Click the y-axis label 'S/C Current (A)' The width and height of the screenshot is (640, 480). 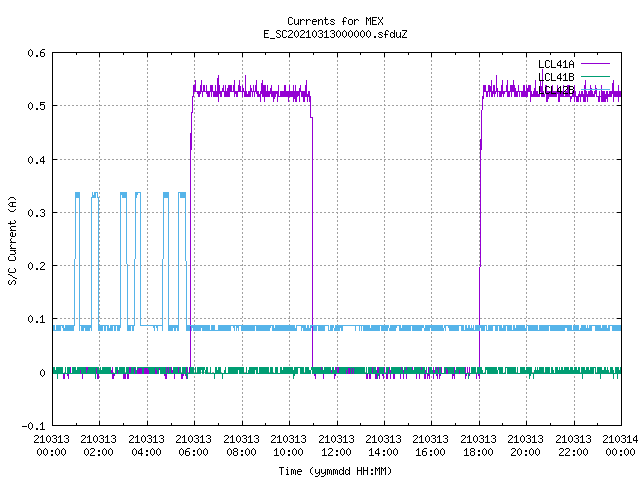[12, 240]
